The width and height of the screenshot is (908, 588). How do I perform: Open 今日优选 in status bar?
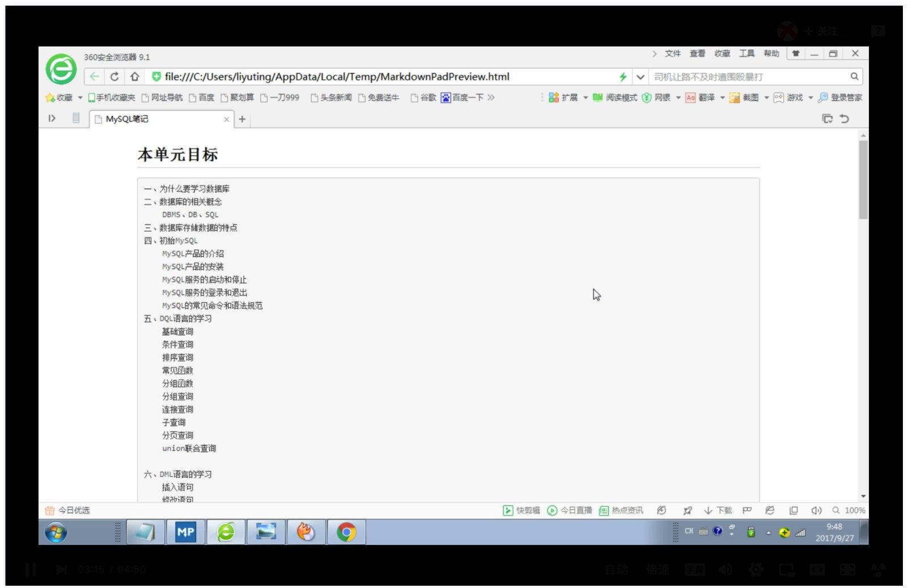pyautogui.click(x=67, y=510)
